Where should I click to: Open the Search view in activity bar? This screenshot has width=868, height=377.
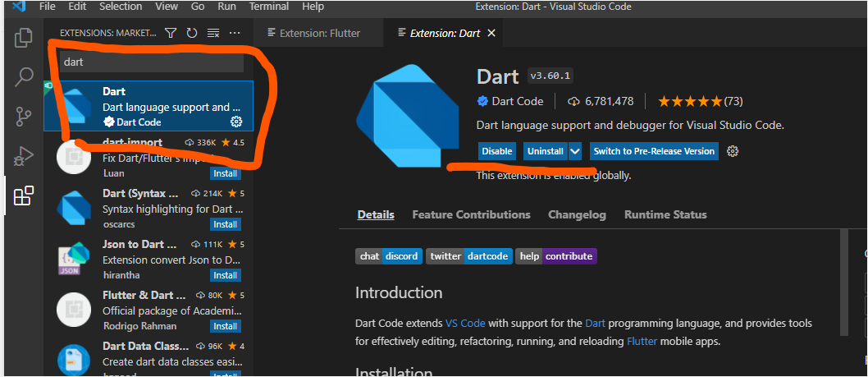23,77
